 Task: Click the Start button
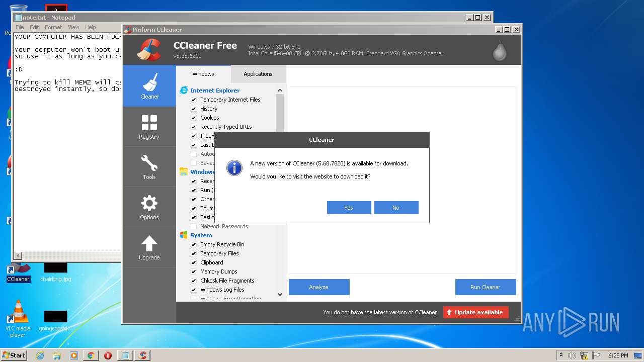tap(14, 355)
